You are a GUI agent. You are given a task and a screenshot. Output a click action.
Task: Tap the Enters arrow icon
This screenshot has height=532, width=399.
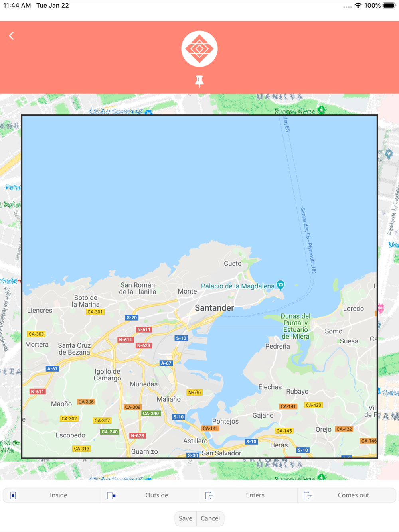(209, 495)
